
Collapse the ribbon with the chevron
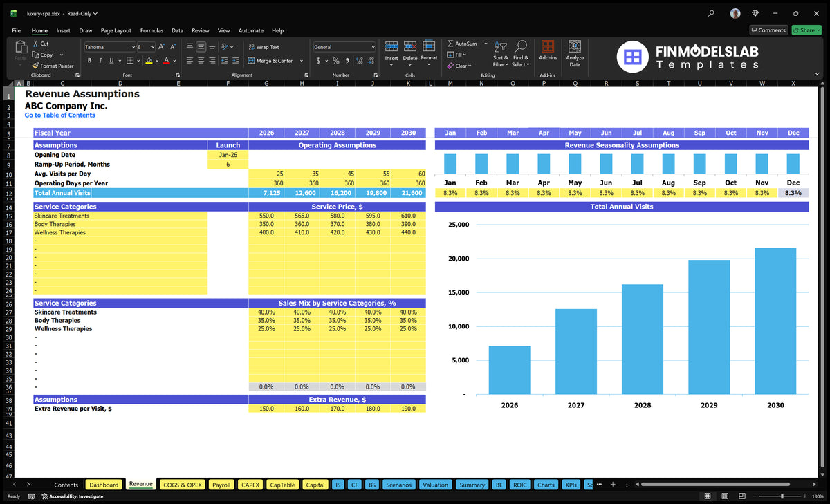(x=815, y=74)
